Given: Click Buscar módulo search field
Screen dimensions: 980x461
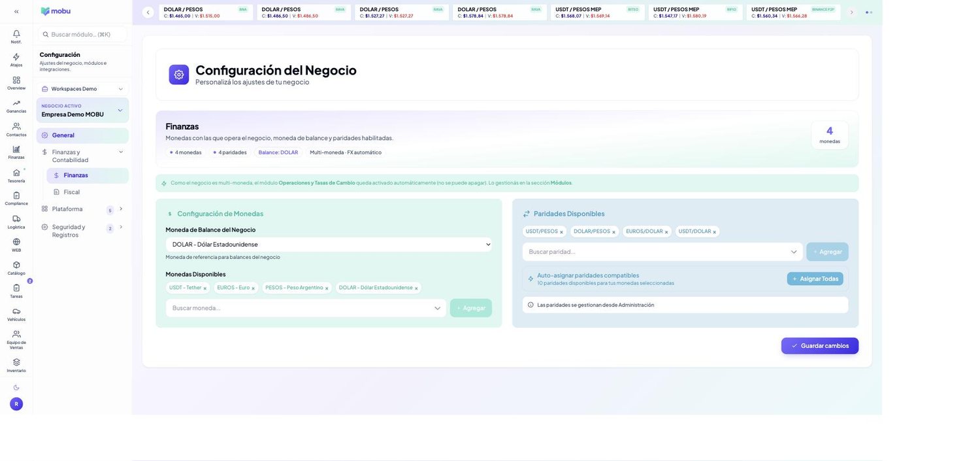Looking at the screenshot, I should coord(82,35).
